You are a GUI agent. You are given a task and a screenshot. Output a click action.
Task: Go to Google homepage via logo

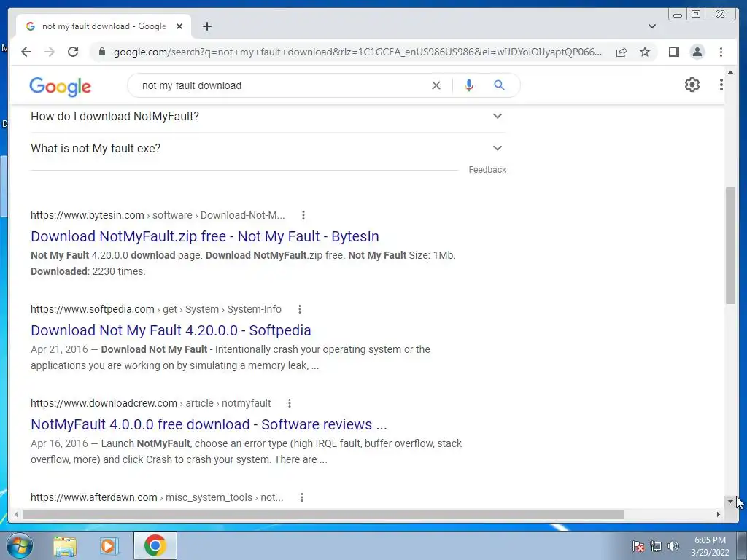coord(60,87)
